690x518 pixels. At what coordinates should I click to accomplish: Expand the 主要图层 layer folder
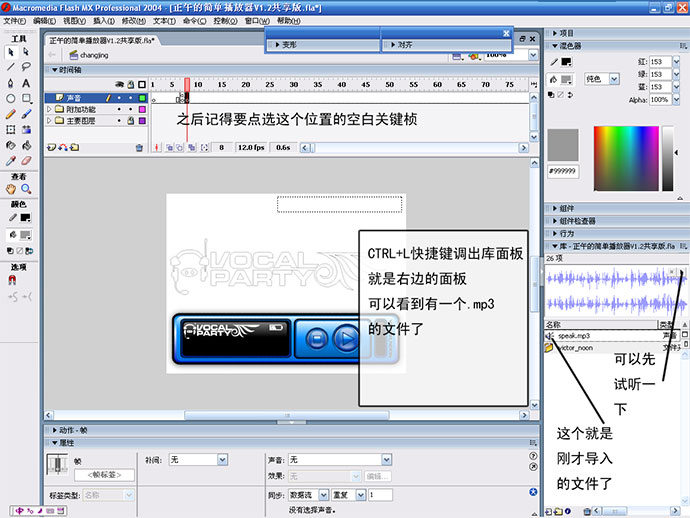click(49, 121)
